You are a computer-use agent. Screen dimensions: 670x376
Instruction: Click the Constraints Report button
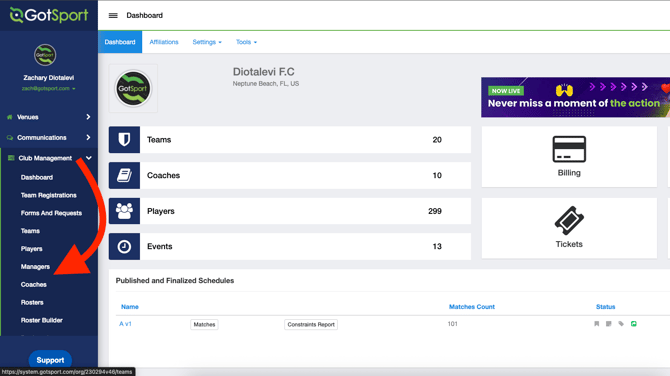(x=311, y=325)
